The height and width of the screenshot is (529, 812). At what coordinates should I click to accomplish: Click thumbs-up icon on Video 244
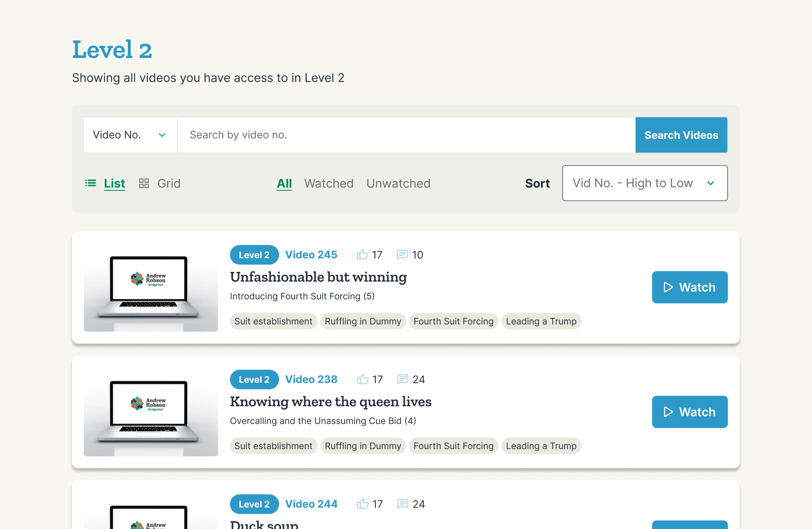point(362,504)
